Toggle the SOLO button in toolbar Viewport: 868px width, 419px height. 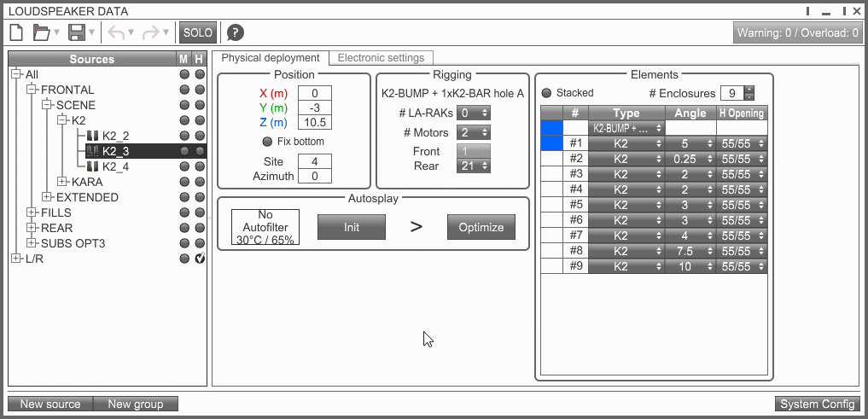[x=198, y=32]
